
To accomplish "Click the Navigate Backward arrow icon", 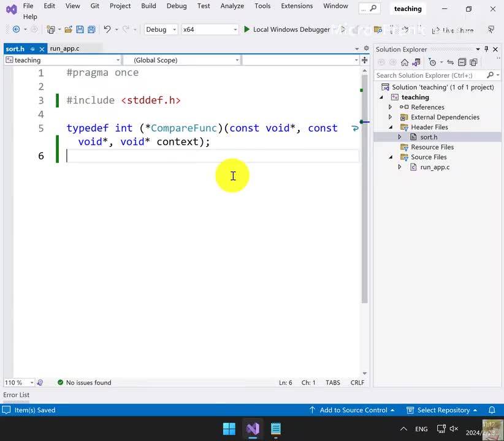I will coord(16,29).
